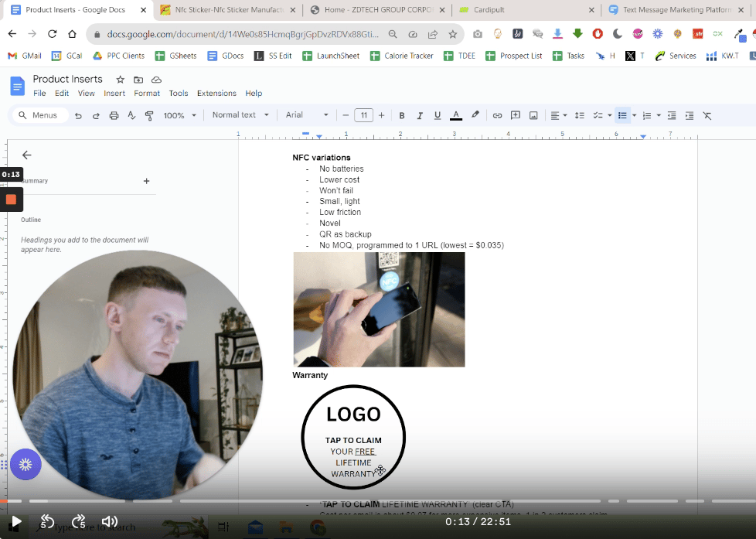Click the clear formatting icon
Image resolution: width=756 pixels, height=539 pixels.
(707, 115)
